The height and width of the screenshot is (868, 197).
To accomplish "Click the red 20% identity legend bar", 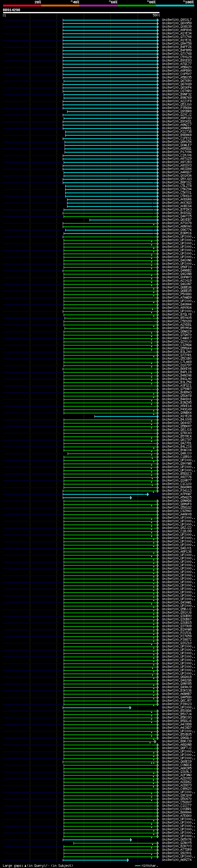I will coord(22,6).
